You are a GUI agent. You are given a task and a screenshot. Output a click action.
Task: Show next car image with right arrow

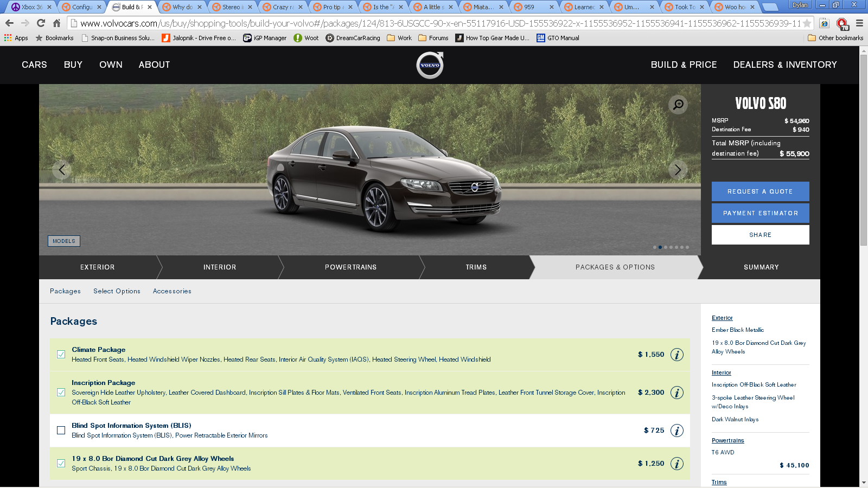(678, 170)
